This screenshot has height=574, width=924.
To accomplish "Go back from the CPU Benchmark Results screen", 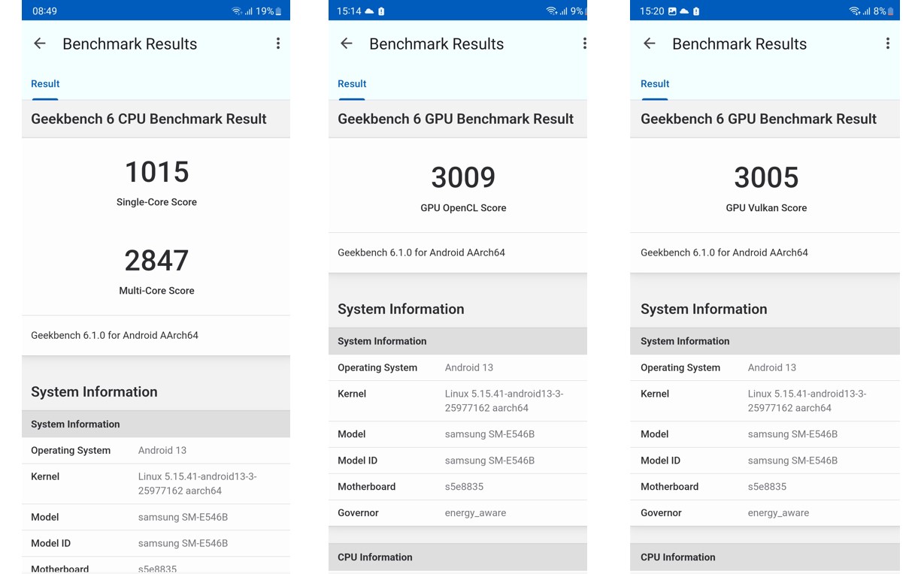I will pyautogui.click(x=40, y=44).
